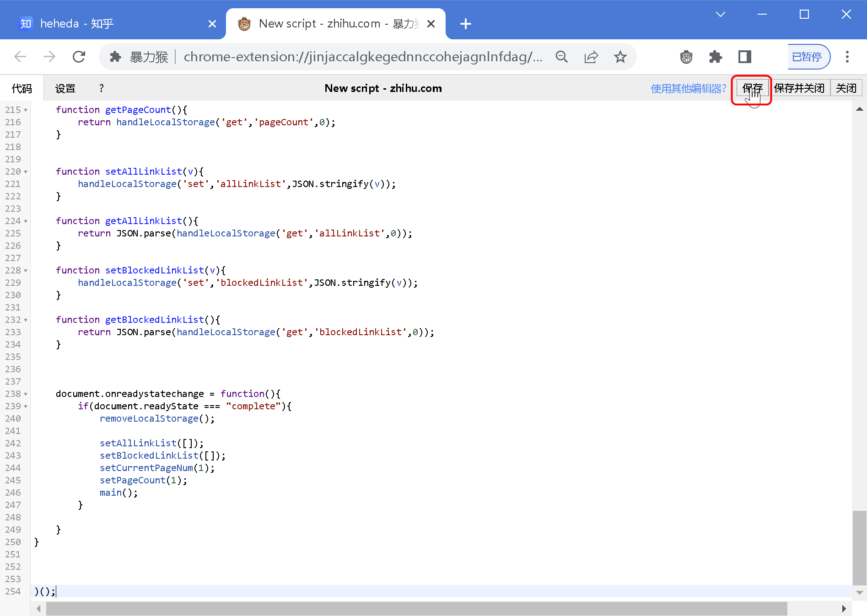Open the tab search chevron

[x=720, y=15]
